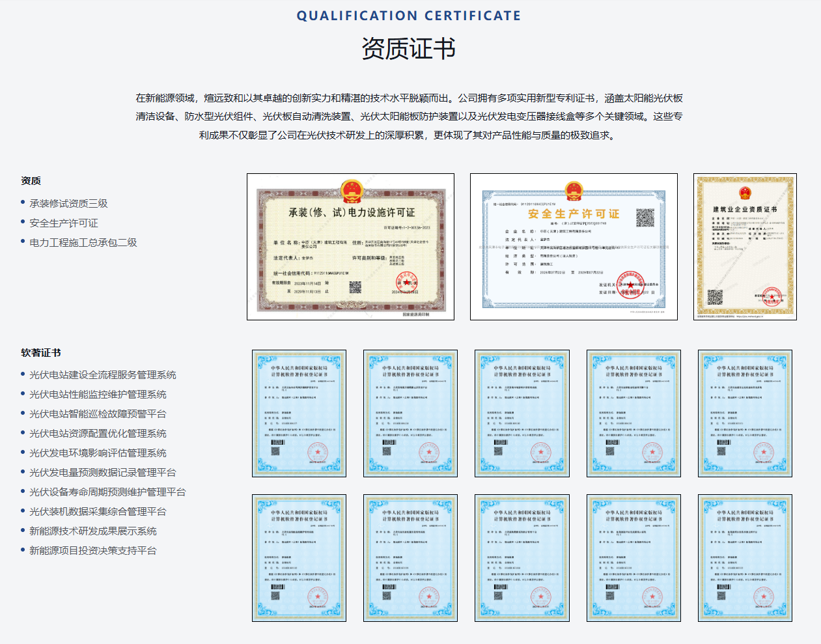Viewport: 821px width, 644px height.
Task: View third software copyright certificate in top row
Action: click(x=522, y=413)
